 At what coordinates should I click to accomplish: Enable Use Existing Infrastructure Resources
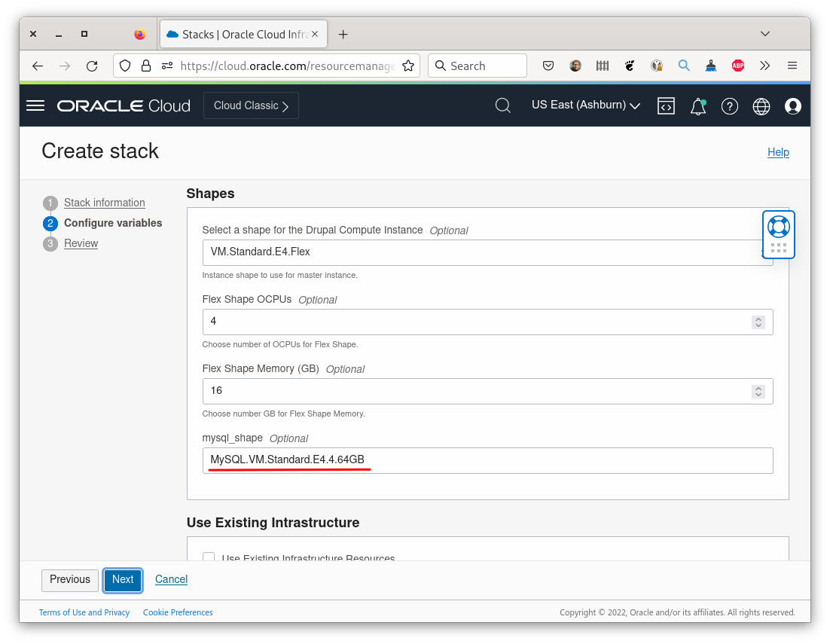[x=209, y=557]
